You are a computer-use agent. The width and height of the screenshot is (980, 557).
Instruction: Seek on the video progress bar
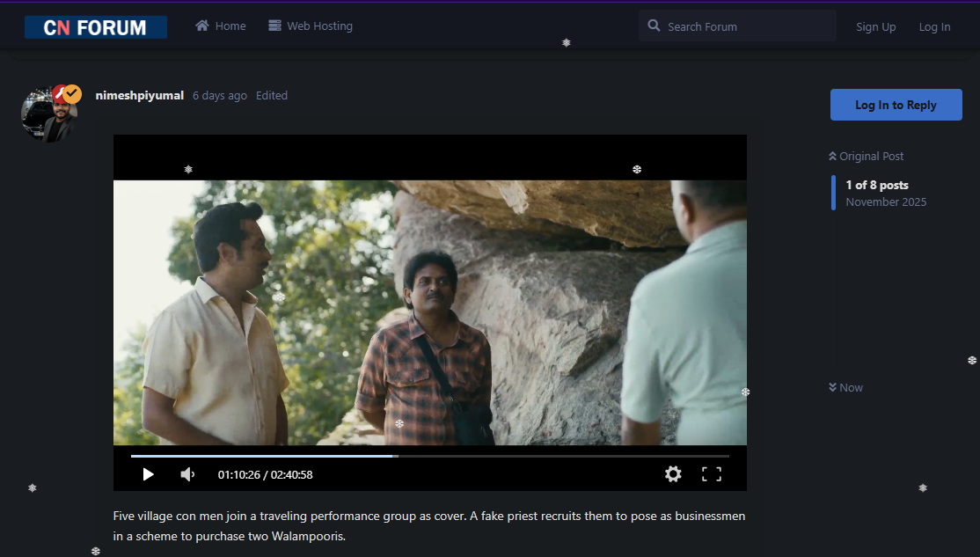430,457
